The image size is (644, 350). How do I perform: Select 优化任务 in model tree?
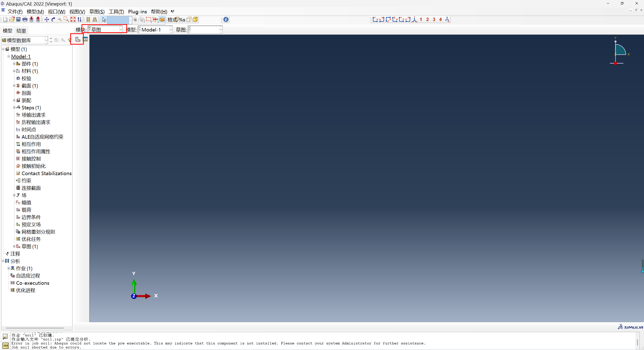pyautogui.click(x=31, y=239)
